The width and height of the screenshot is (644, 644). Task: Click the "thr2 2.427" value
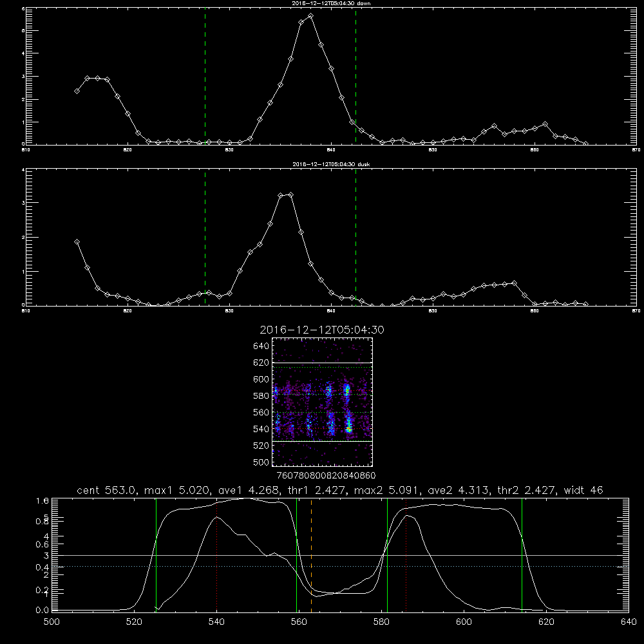pos(527,490)
